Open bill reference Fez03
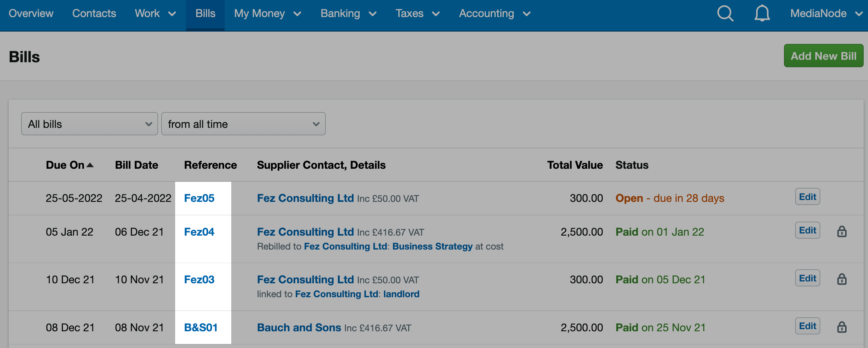Image resolution: width=868 pixels, height=348 pixels. (199, 279)
